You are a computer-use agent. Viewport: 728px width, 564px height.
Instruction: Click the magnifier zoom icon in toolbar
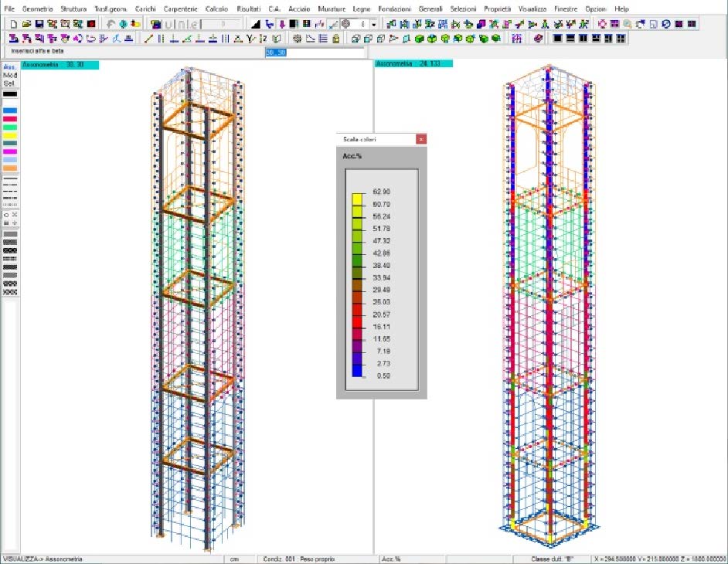coord(627,24)
